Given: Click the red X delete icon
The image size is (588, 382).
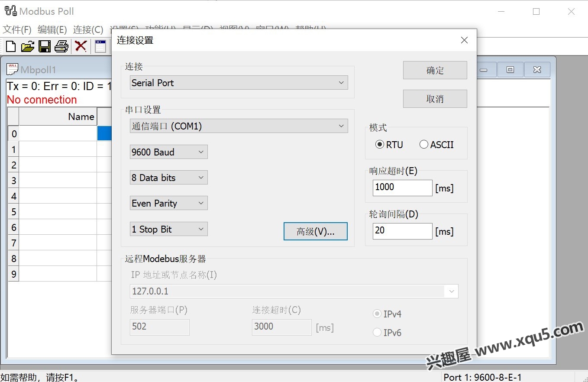Looking at the screenshot, I should point(81,46).
